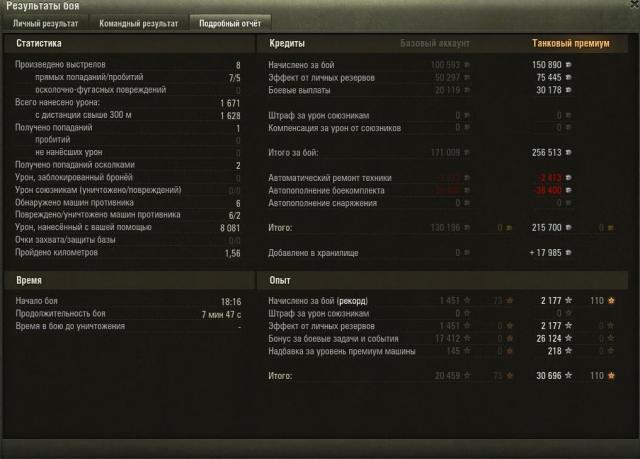Click credits icon next to +17 985 storage
The image size is (640, 459).
point(568,253)
